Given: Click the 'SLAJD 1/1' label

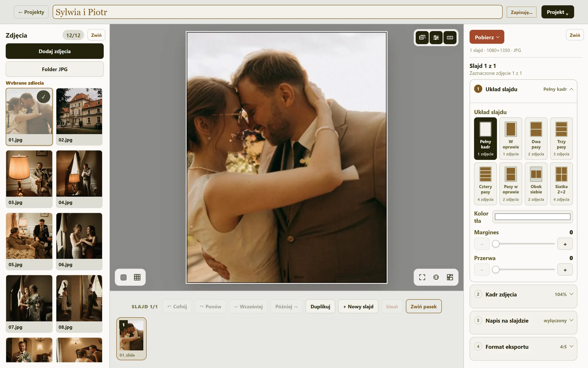Looking at the screenshot, I should click(x=145, y=306).
